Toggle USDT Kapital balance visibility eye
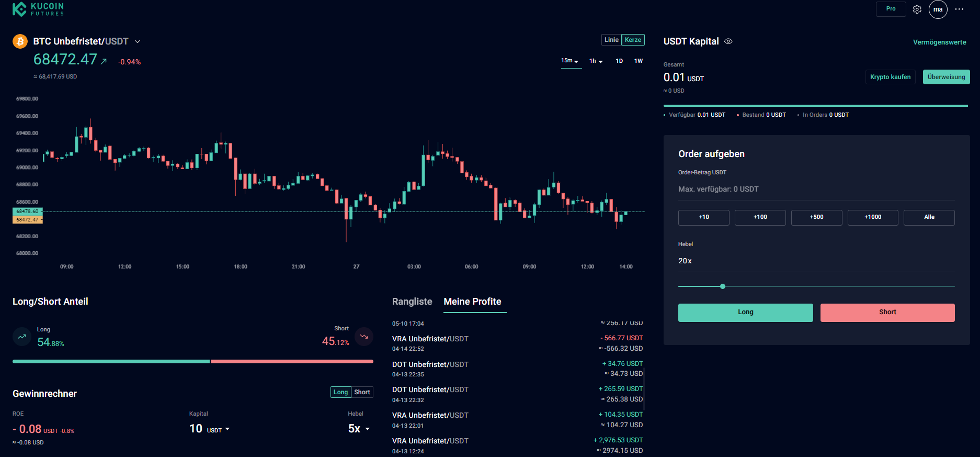The height and width of the screenshot is (457, 980). click(728, 41)
